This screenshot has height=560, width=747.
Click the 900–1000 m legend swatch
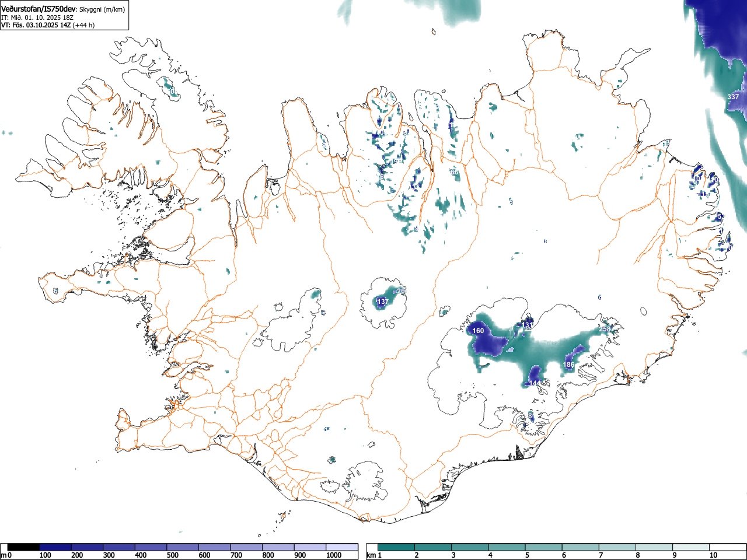pyautogui.click(x=310, y=547)
